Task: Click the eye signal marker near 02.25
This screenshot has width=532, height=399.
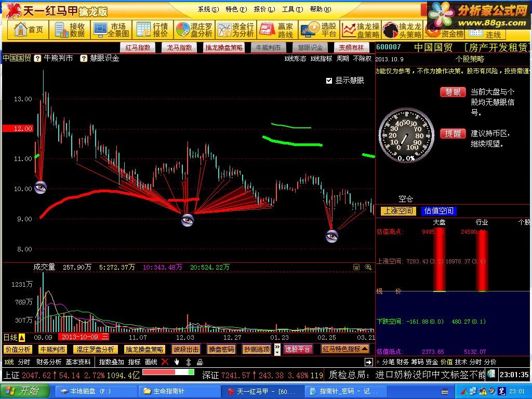Action: [332, 236]
